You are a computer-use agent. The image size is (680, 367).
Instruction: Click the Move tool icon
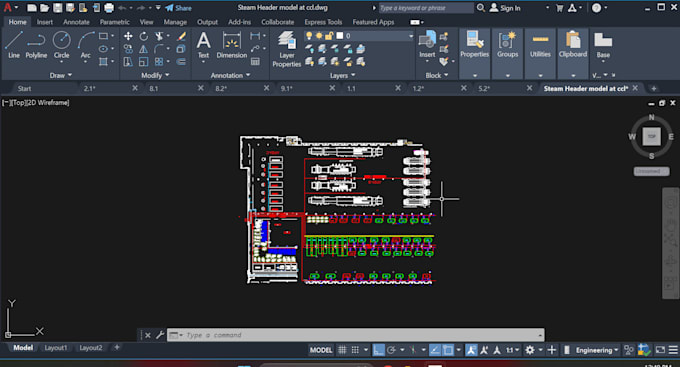(128, 36)
